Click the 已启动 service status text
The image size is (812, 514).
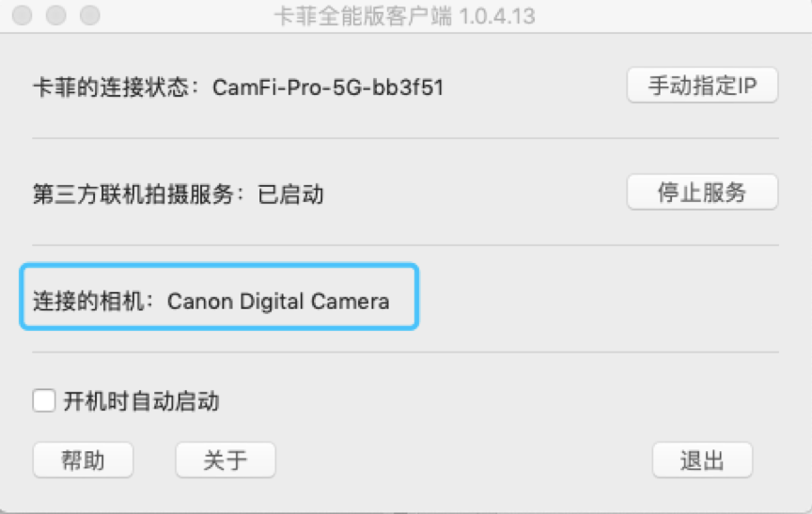290,195
